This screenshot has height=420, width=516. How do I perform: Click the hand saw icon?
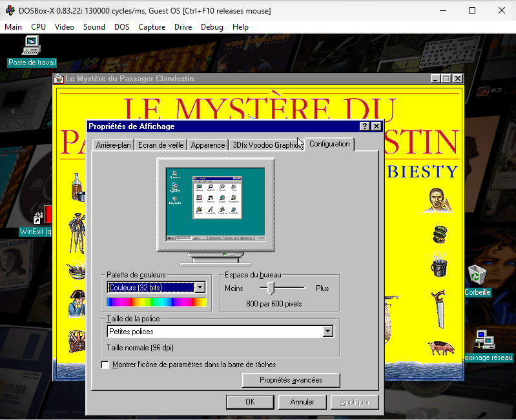[439, 309]
